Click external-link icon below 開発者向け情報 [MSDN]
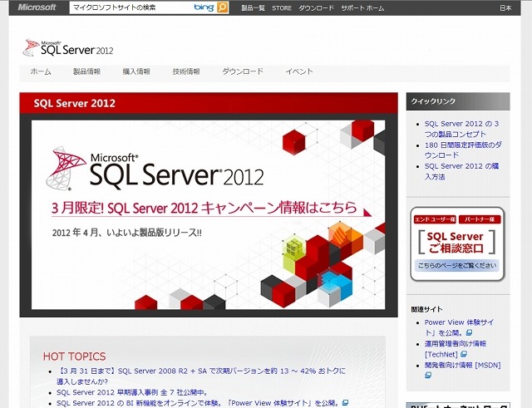The width and height of the screenshot is (532, 408). click(x=428, y=376)
